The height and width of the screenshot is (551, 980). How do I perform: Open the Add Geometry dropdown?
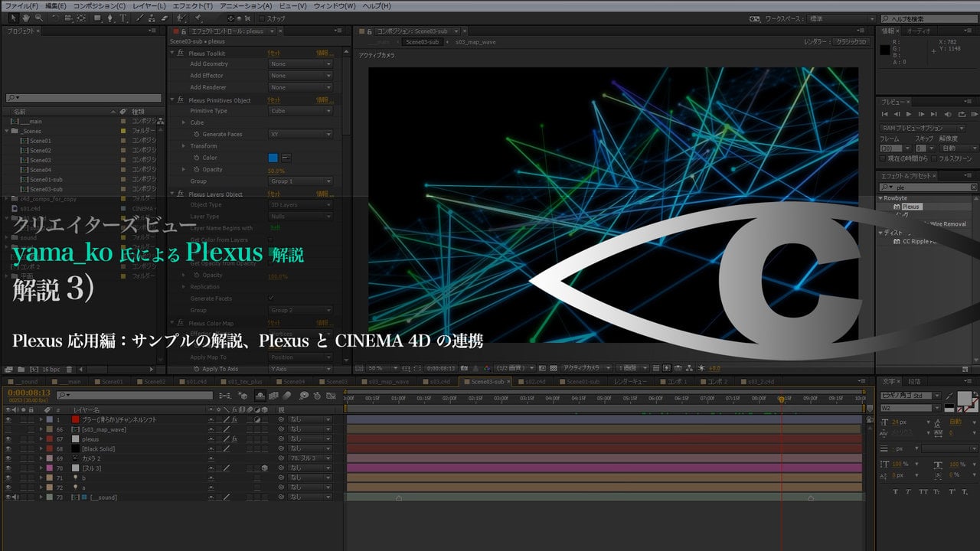tap(300, 64)
